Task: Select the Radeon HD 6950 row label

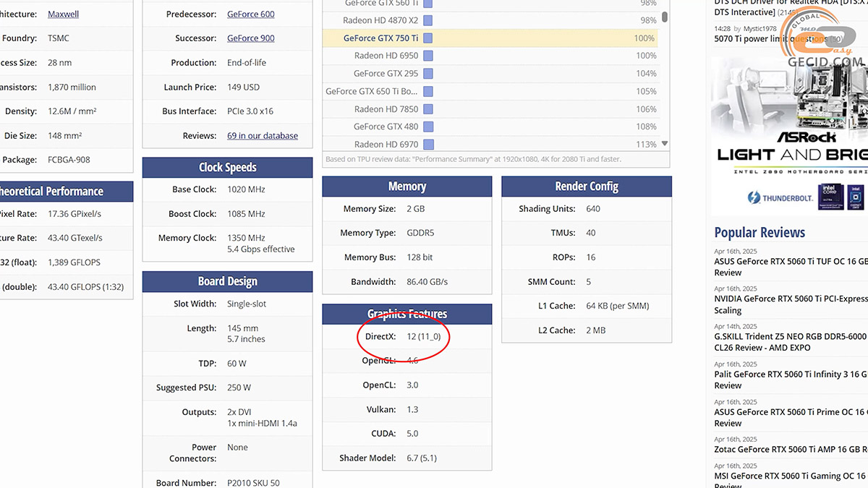Action: 386,56
